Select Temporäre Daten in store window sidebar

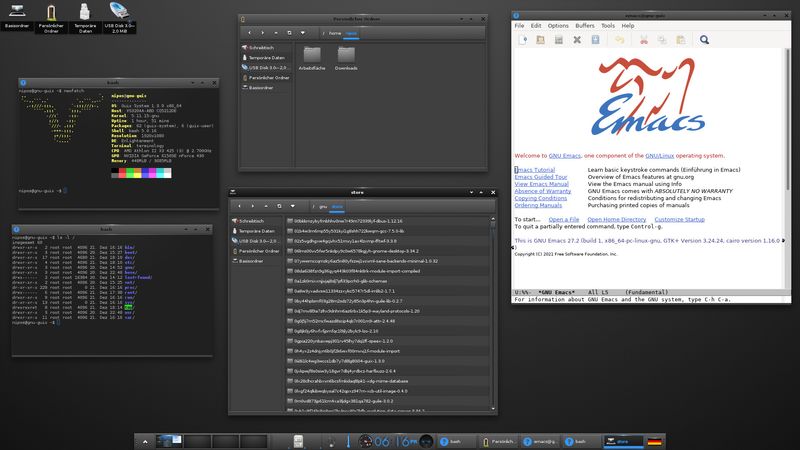(x=257, y=231)
